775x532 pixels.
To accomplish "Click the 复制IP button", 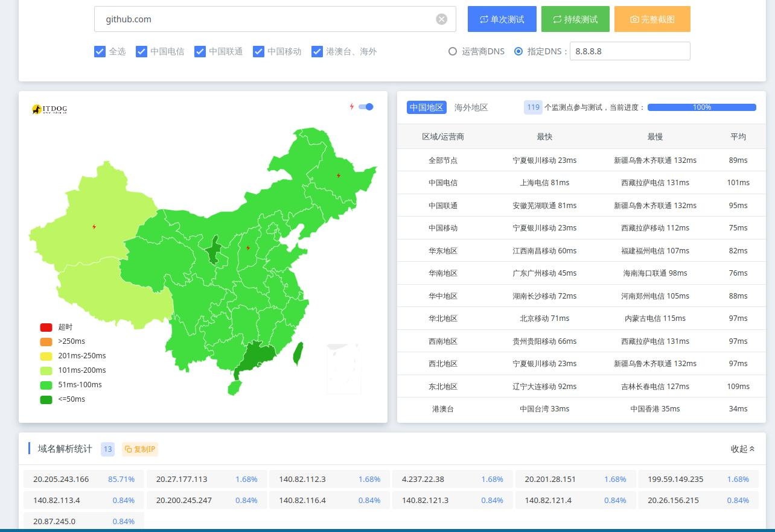I will pyautogui.click(x=140, y=449).
